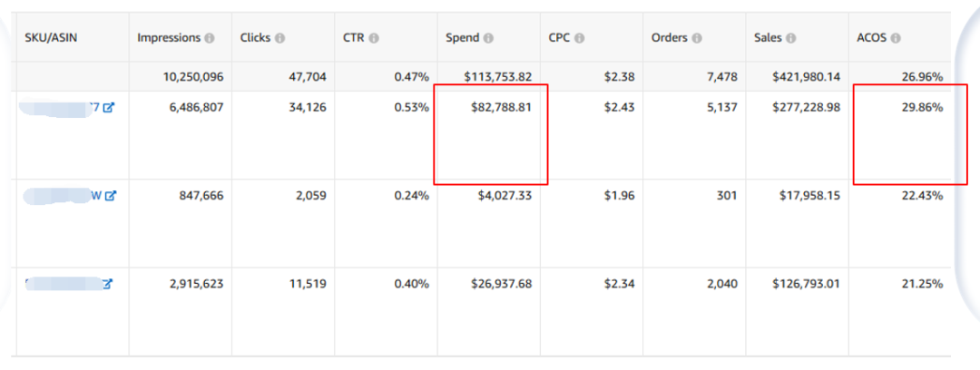Viewport: 980px width, 370px height.
Task: Open external link icon in first product row
Action: point(109,108)
